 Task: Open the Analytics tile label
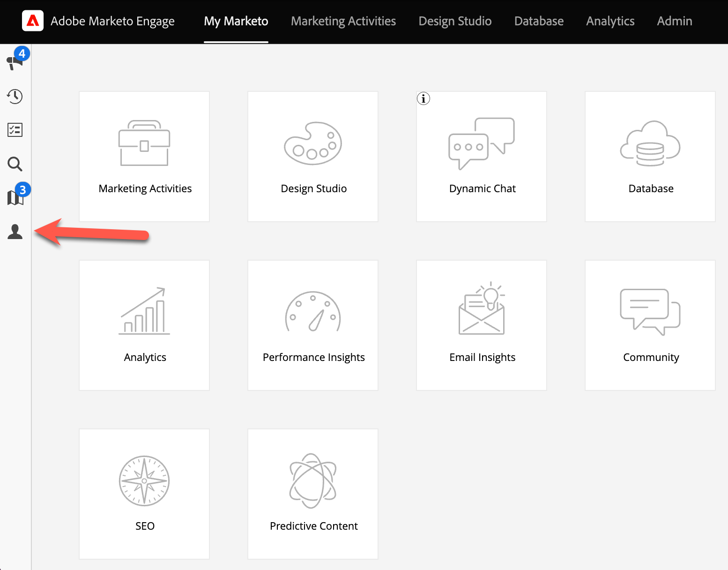pos(145,357)
